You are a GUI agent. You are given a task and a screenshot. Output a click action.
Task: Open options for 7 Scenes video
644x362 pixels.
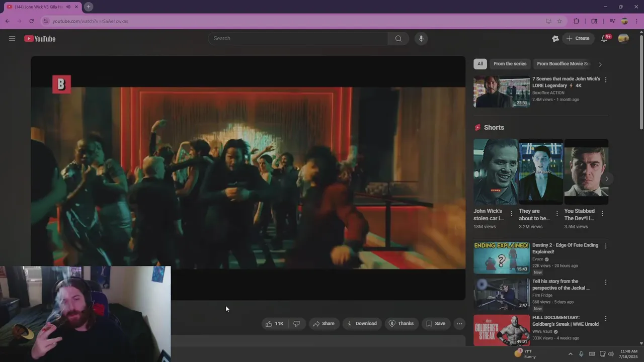coord(605,80)
